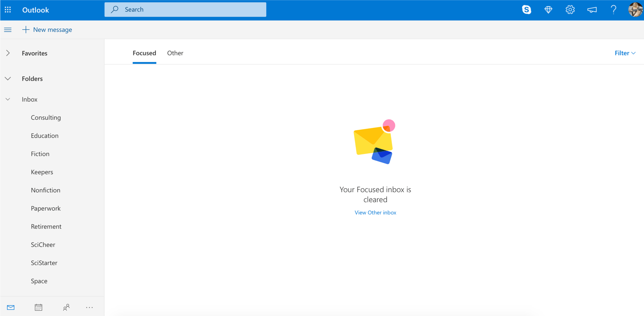The height and width of the screenshot is (316, 644).
Task: Follow the View Other inbox link
Action: 375,212
